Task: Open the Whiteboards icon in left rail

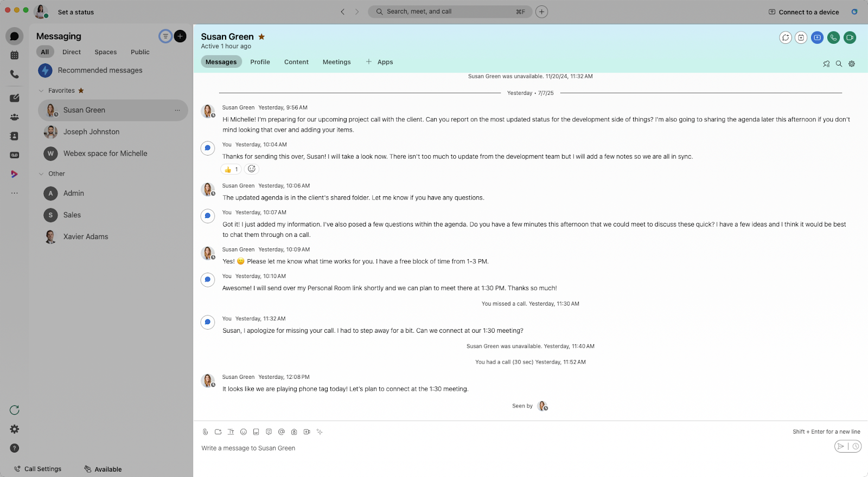Action: 15,98
